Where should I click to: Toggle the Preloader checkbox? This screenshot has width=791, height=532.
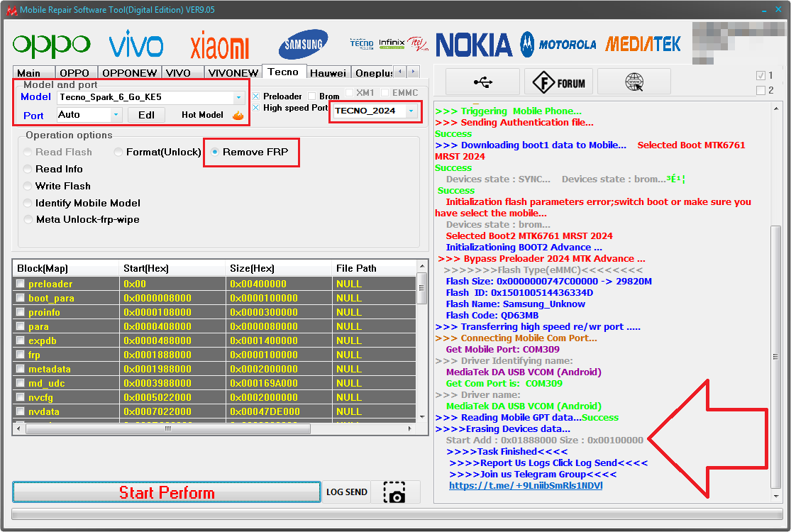tap(256, 96)
